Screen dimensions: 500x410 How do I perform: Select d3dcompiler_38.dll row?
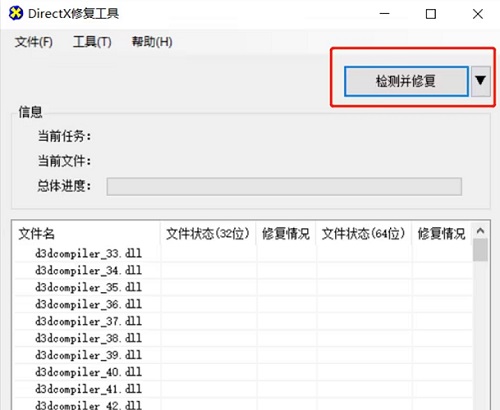(x=243, y=338)
